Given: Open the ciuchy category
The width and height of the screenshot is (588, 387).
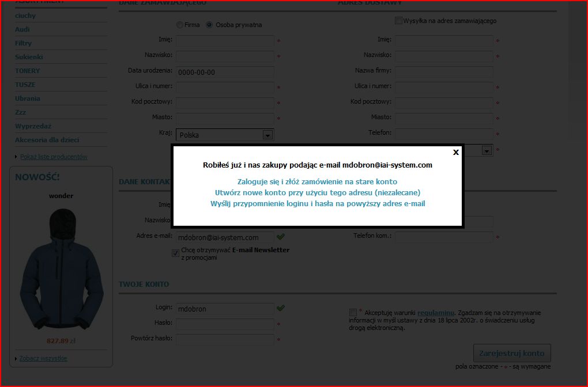Looking at the screenshot, I should (x=25, y=16).
